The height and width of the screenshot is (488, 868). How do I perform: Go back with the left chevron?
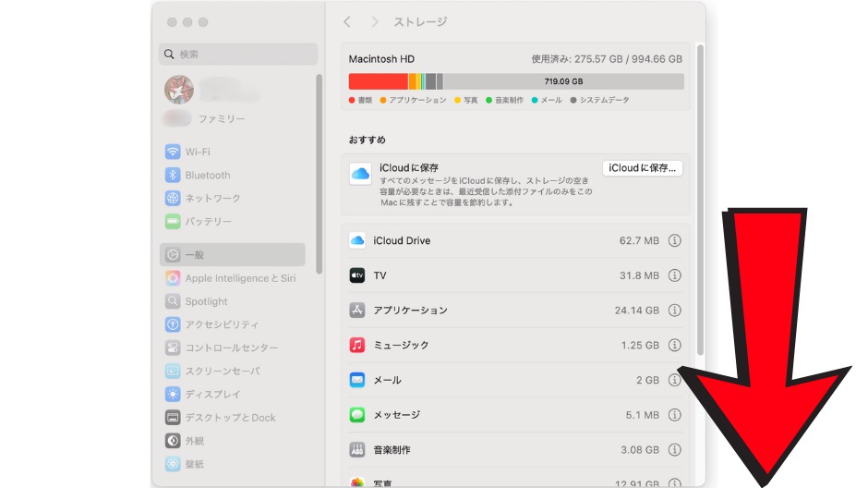347,21
